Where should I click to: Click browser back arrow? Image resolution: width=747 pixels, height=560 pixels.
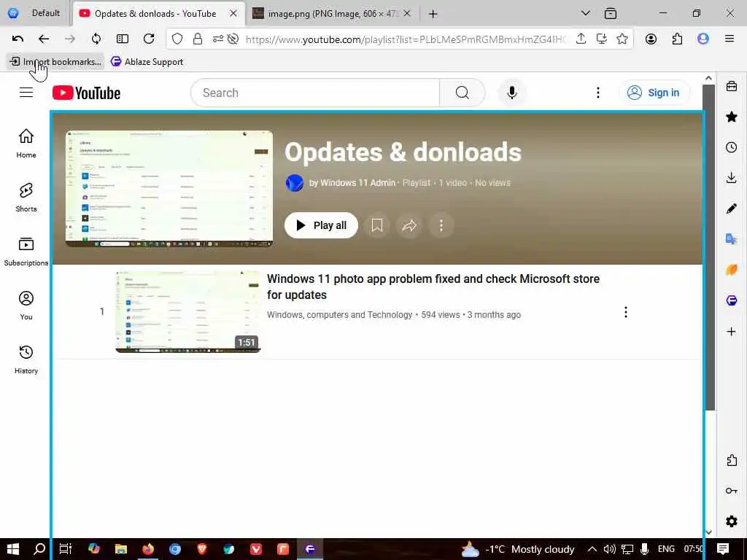pyautogui.click(x=44, y=39)
